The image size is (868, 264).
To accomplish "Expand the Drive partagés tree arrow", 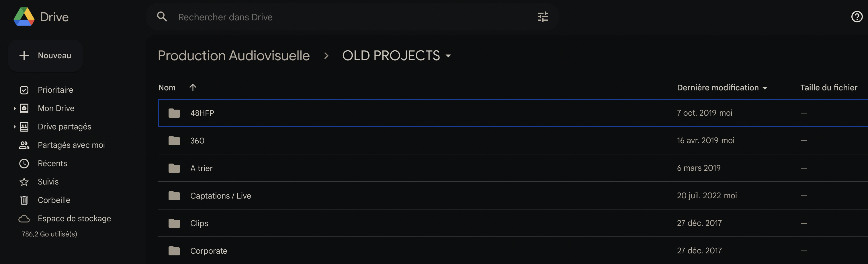I will 15,127.
